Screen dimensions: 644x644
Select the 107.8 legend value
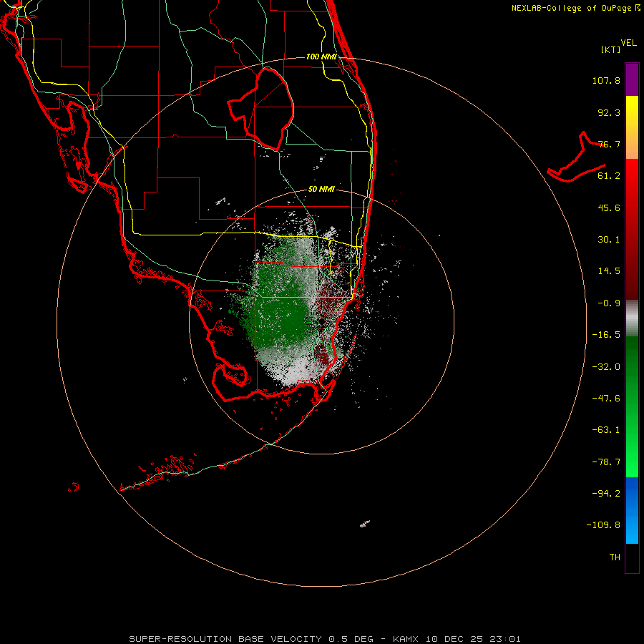(606, 80)
